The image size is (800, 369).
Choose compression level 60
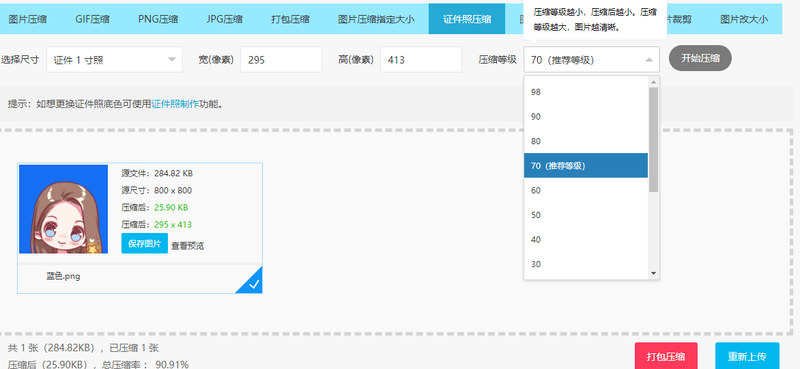(x=586, y=190)
